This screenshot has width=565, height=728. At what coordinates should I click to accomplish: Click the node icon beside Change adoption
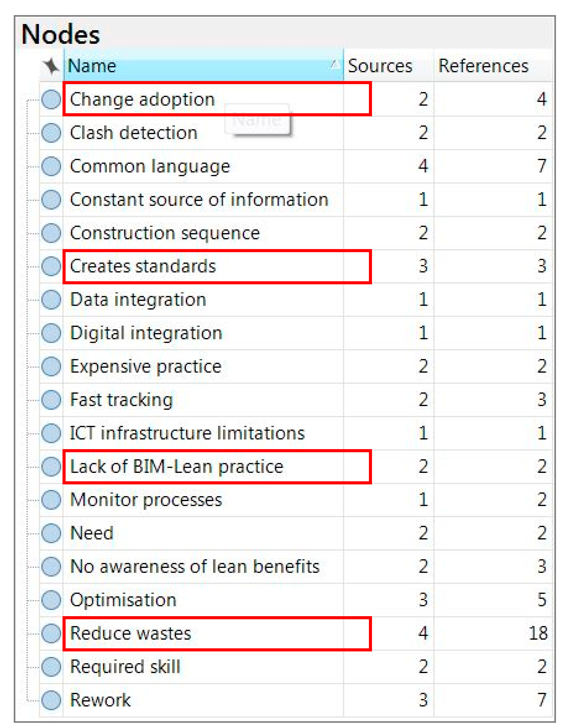point(51,99)
